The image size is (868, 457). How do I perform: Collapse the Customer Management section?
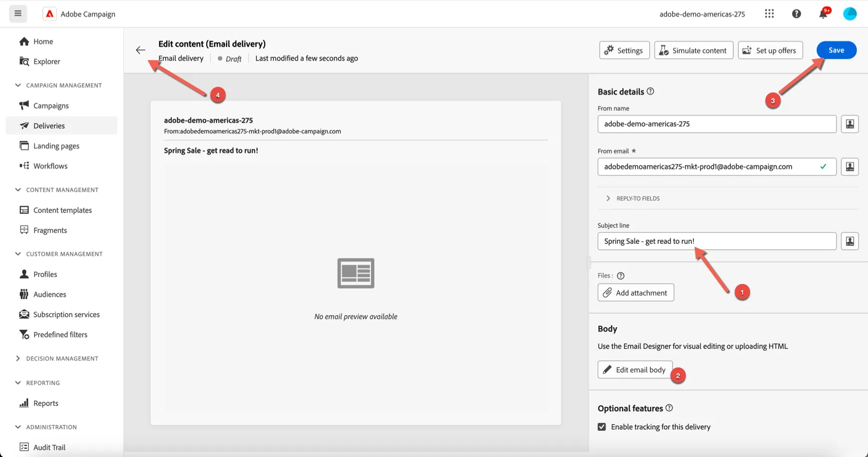click(18, 254)
